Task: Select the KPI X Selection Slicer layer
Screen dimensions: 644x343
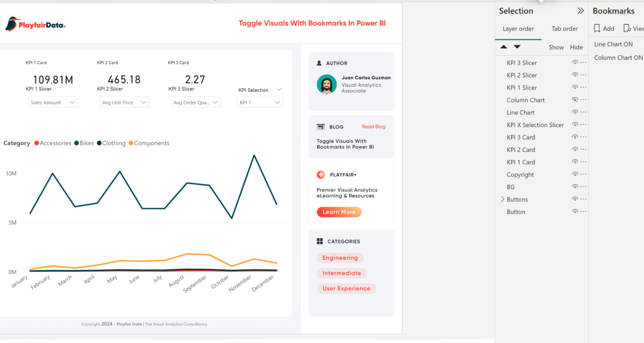Action: pyautogui.click(x=535, y=125)
